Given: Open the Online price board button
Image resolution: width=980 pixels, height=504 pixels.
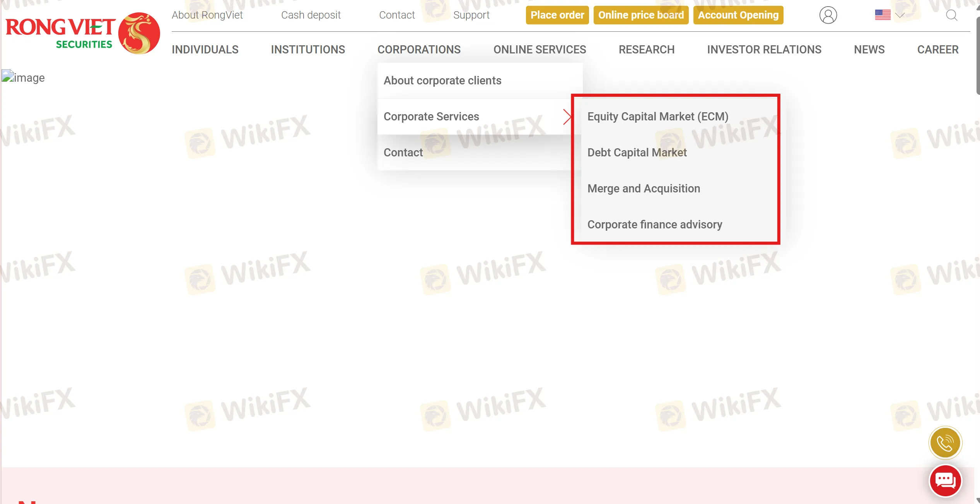Looking at the screenshot, I should coord(641,15).
